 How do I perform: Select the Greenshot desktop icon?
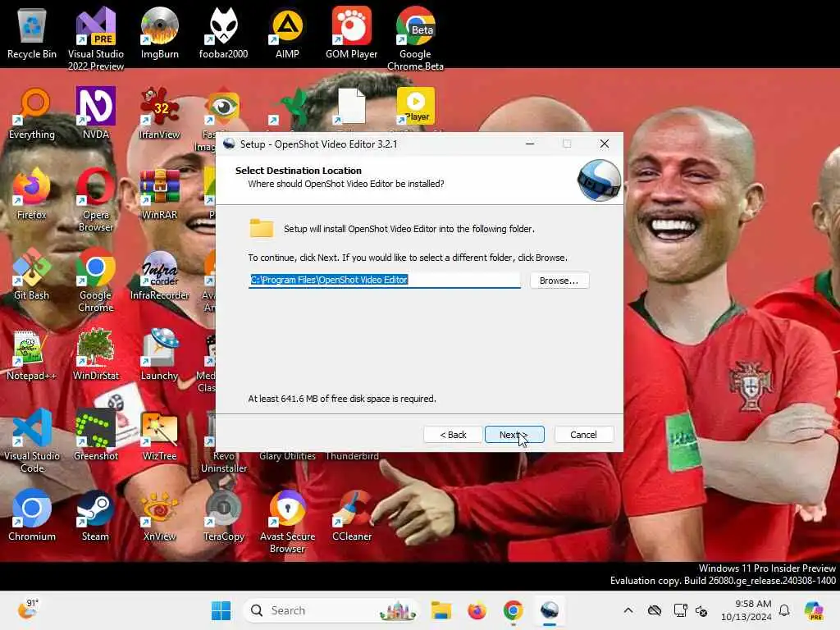pyautogui.click(x=96, y=435)
